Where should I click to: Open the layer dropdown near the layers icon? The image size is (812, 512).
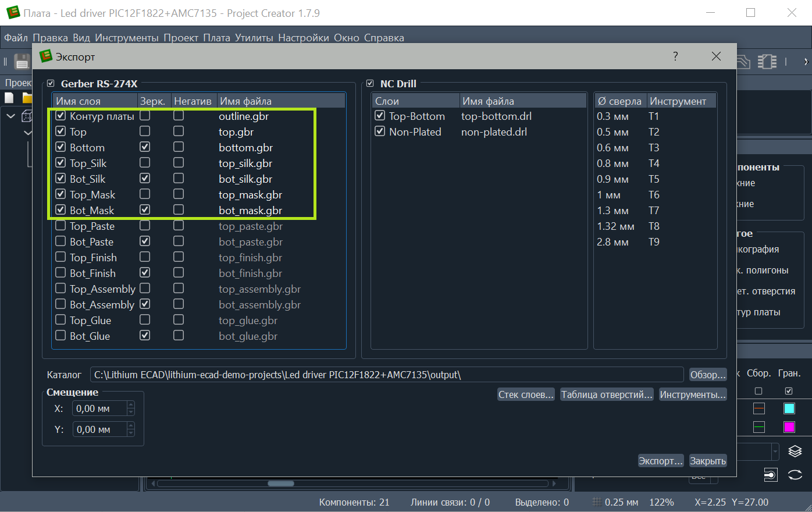pyautogui.click(x=775, y=451)
